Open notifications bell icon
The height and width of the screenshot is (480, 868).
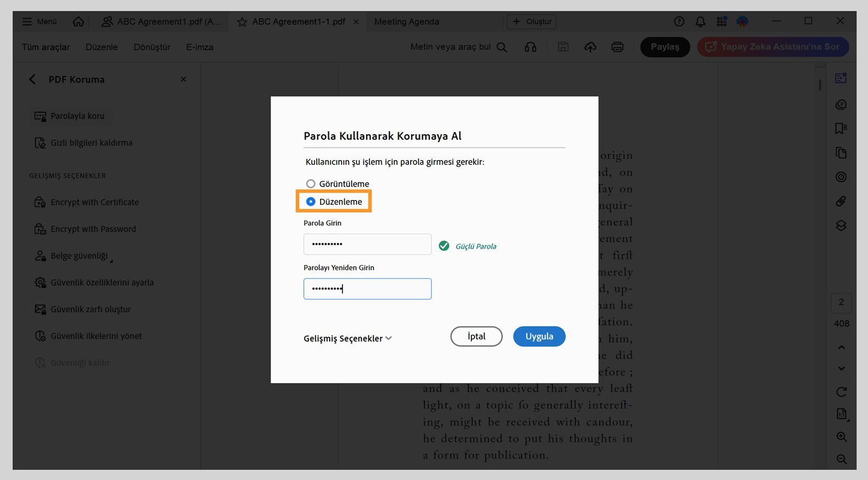pos(700,22)
